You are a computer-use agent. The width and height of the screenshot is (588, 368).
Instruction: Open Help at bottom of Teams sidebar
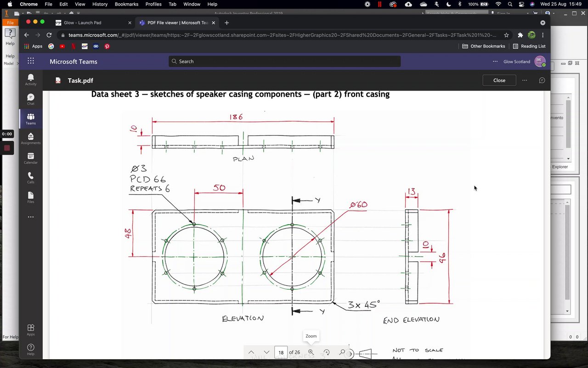pyautogui.click(x=31, y=350)
